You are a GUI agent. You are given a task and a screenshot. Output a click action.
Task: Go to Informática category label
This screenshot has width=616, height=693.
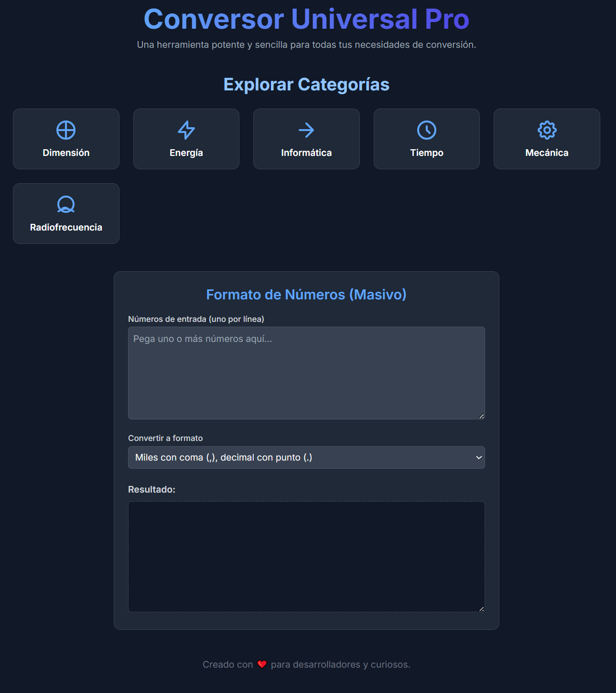(306, 153)
